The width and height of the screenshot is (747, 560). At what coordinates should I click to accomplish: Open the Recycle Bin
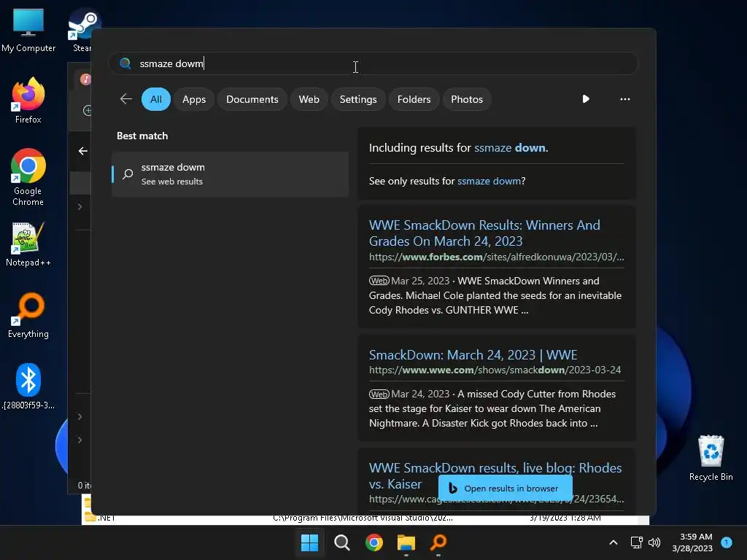(x=711, y=458)
